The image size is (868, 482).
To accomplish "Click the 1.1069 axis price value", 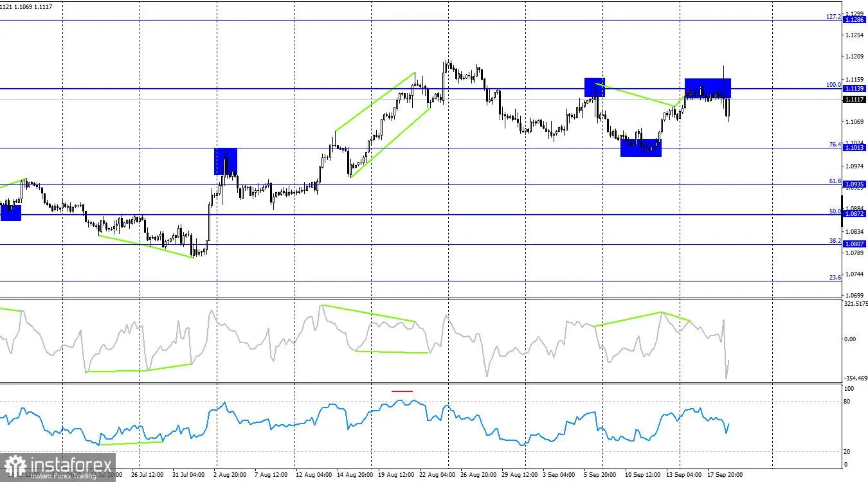I will (854, 121).
